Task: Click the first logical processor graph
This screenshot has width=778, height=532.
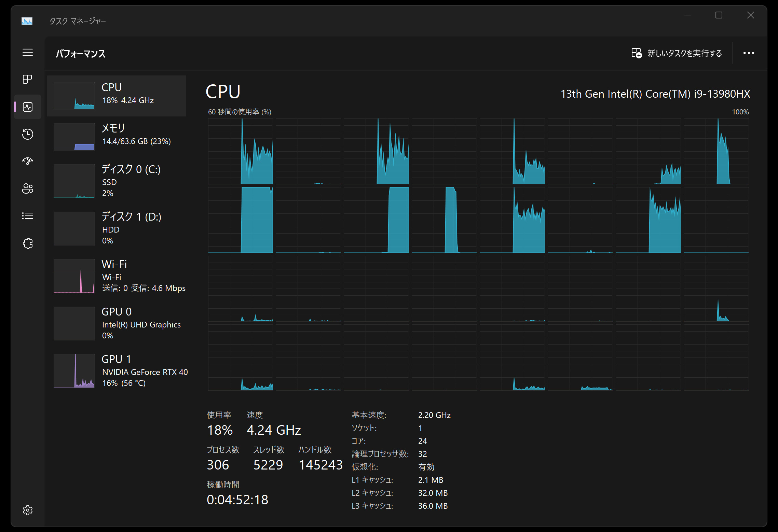Action: 240,151
